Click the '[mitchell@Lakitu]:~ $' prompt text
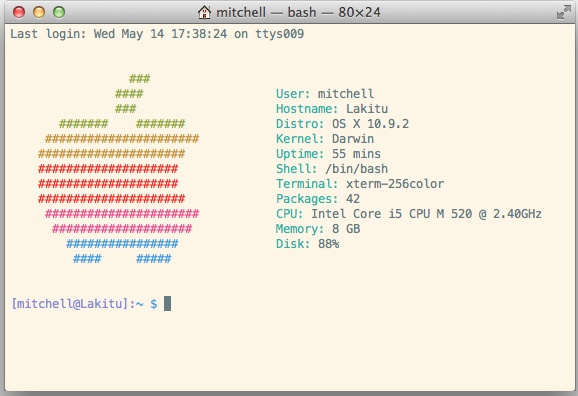The height and width of the screenshot is (396, 578). click(x=84, y=304)
